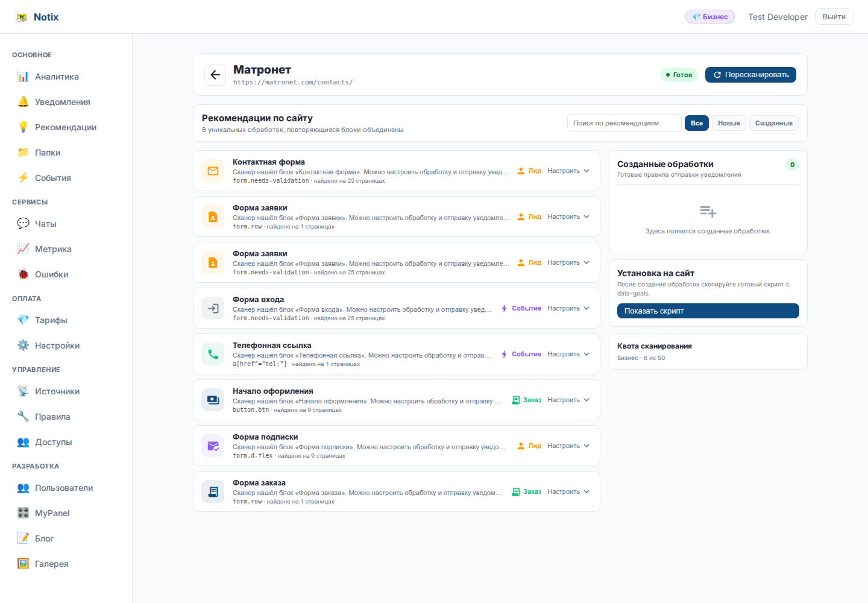This screenshot has height=603, width=868.
Task: Click the folder icon for Папки
Action: [x=23, y=153]
